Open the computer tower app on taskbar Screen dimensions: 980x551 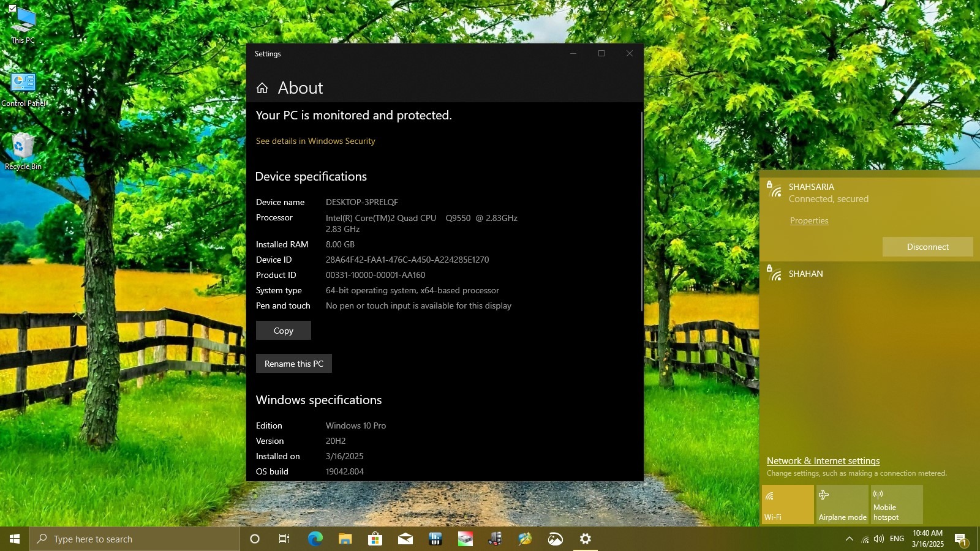[x=495, y=539]
